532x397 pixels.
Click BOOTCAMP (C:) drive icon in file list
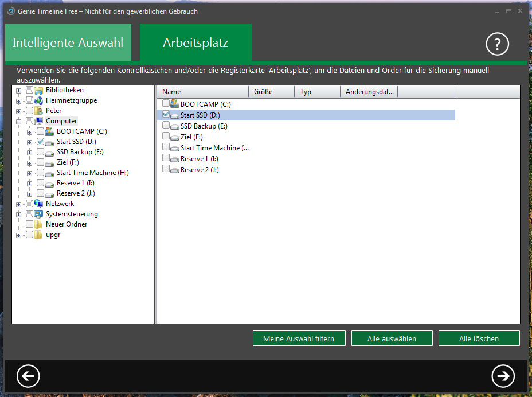[x=175, y=103]
